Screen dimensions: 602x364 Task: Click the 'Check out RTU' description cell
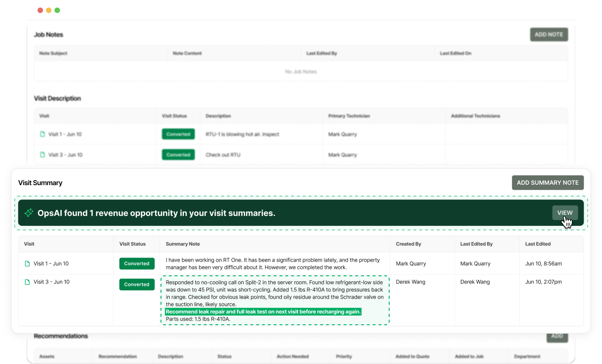[x=223, y=155]
